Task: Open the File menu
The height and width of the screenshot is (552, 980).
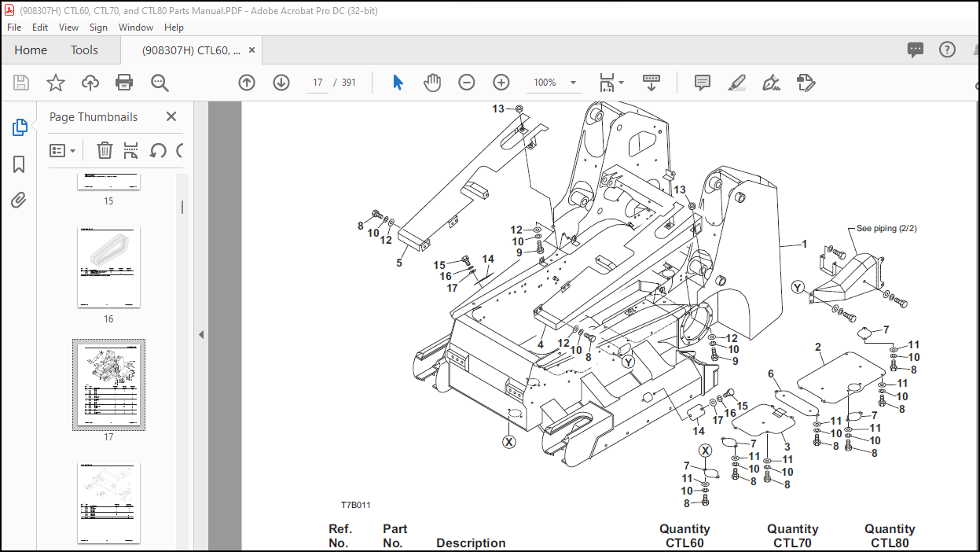Action: pos(14,27)
